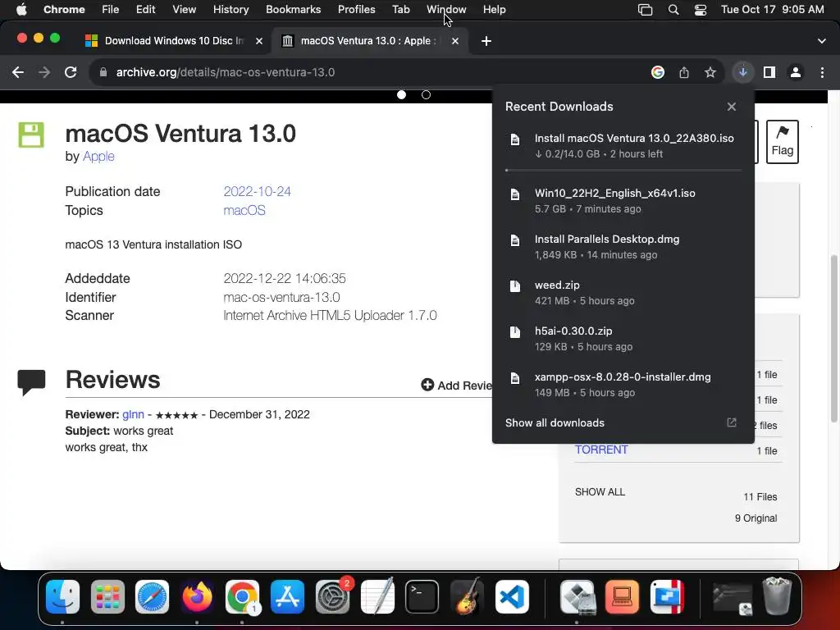Click the lock icon in address bar
Screen dimensions: 840x630
103,72
